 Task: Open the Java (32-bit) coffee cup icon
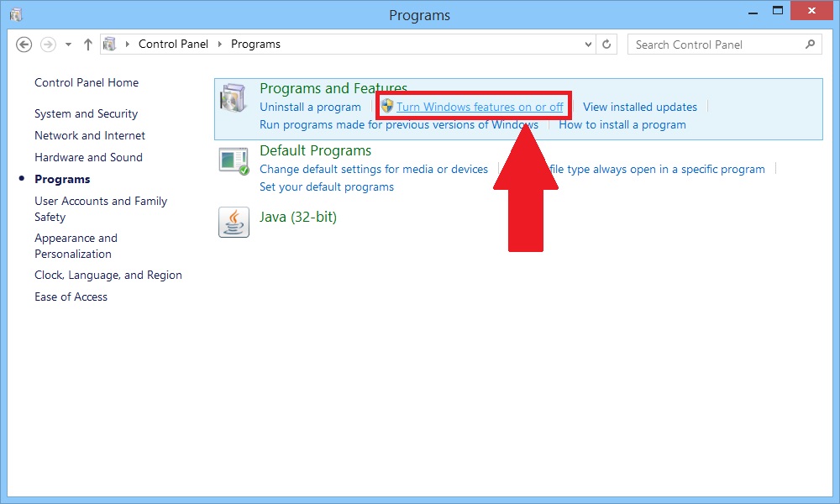234,222
